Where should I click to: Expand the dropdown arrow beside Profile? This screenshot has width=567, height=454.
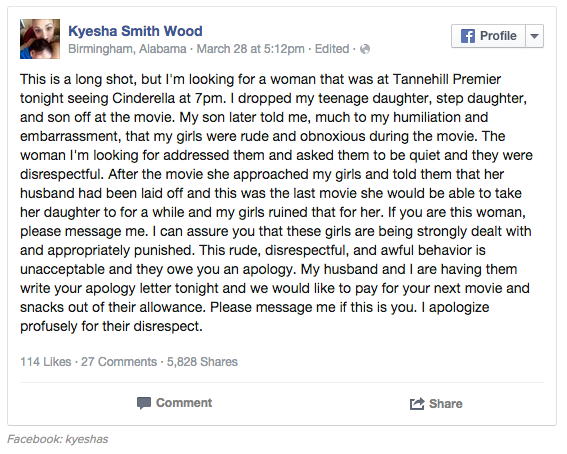point(534,36)
